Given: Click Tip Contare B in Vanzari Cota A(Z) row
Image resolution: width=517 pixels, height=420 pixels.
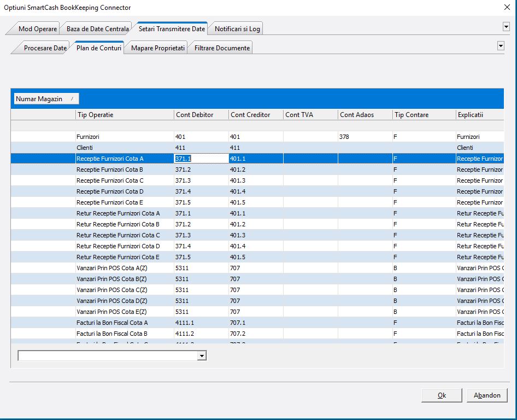Looking at the screenshot, I should click(x=424, y=267).
